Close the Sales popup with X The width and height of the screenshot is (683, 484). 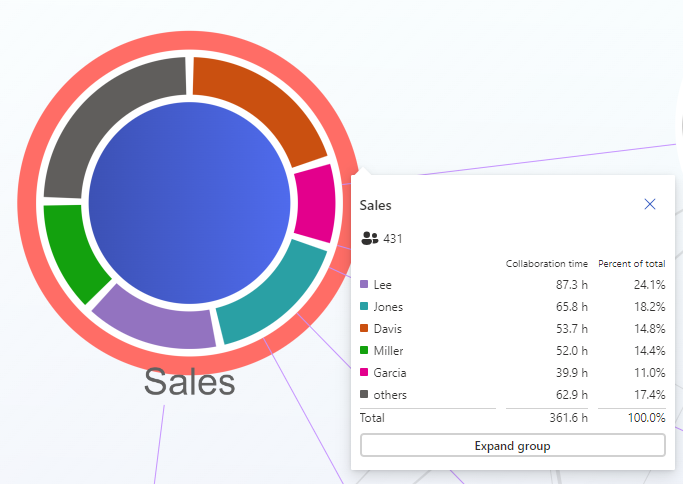650,204
